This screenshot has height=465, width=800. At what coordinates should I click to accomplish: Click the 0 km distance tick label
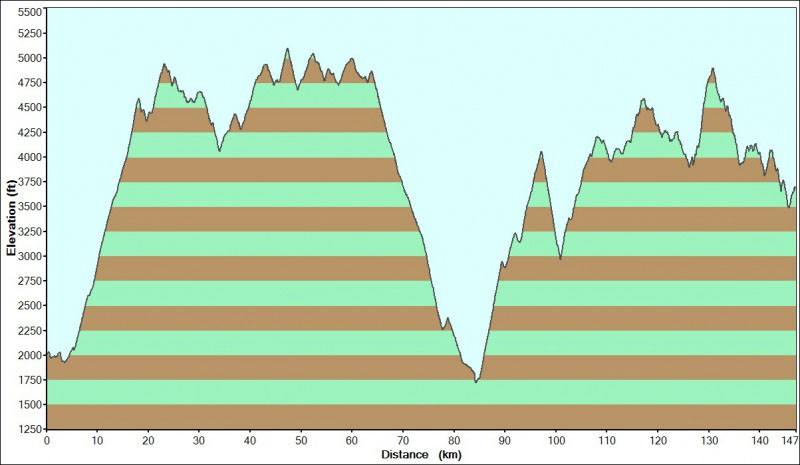tap(47, 440)
